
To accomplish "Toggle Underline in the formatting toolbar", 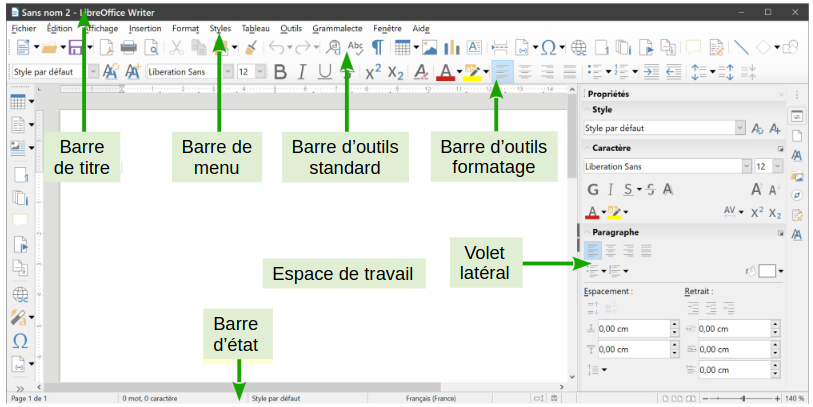I will click(325, 72).
